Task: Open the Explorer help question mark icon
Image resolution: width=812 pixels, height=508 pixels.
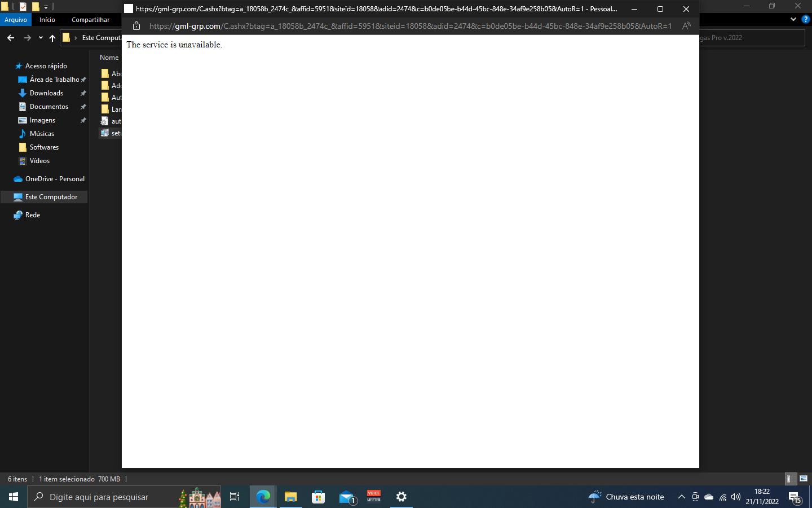Action: pyautogui.click(x=805, y=19)
